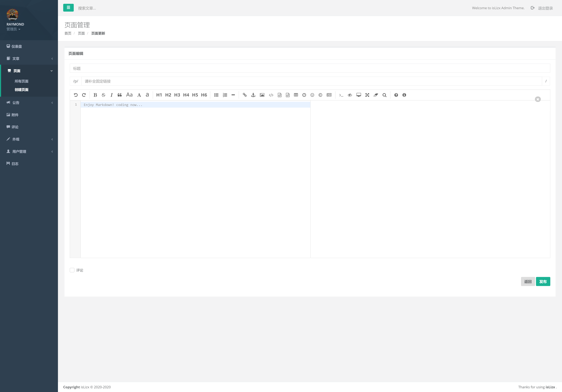Enable the 评论 checkbox
The height and width of the screenshot is (392, 562).
72,270
